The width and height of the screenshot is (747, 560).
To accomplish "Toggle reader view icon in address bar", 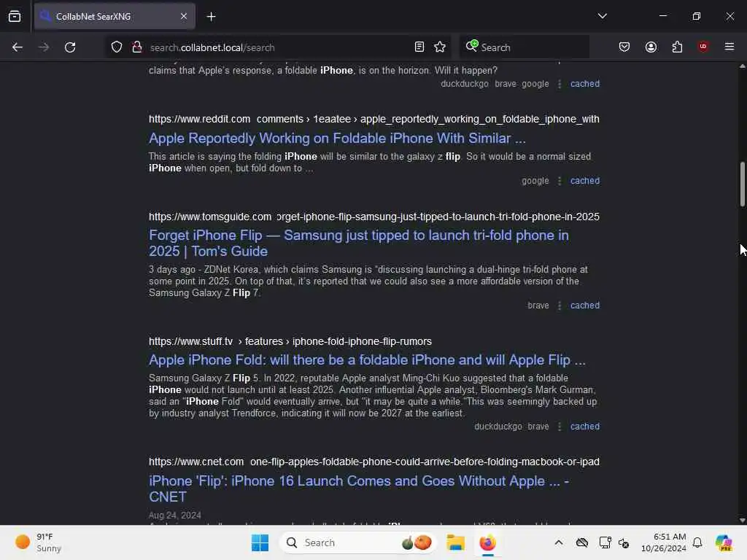I will click(x=419, y=47).
